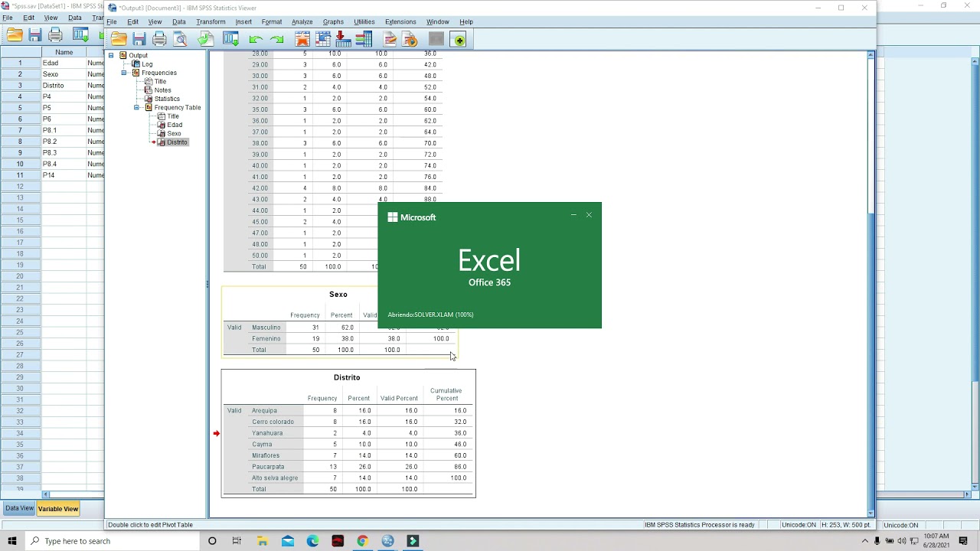This screenshot has height=551, width=980.
Task: Select Edad table in outline tree
Action: coord(175,125)
